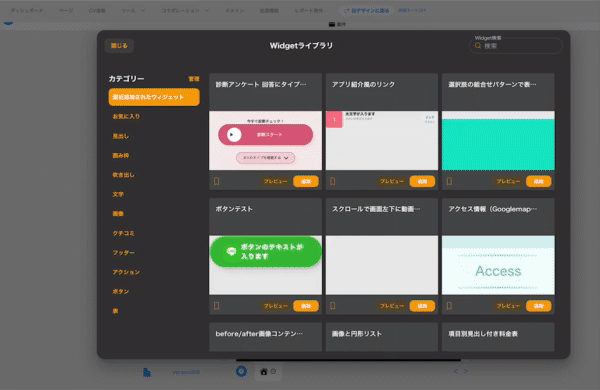Click the Access thumbnail of アクセス情報 card
Viewport: 600px width, 390px height.
pos(498,265)
